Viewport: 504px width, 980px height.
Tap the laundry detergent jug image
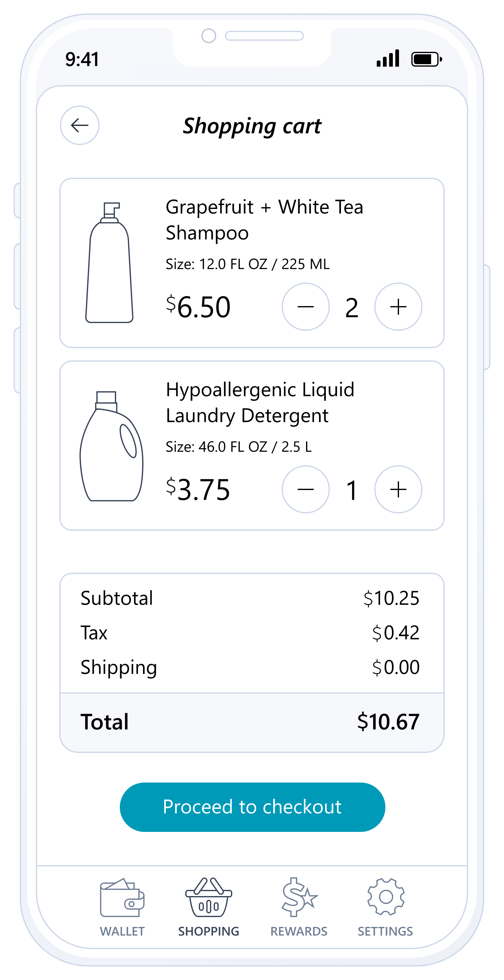pos(111,446)
